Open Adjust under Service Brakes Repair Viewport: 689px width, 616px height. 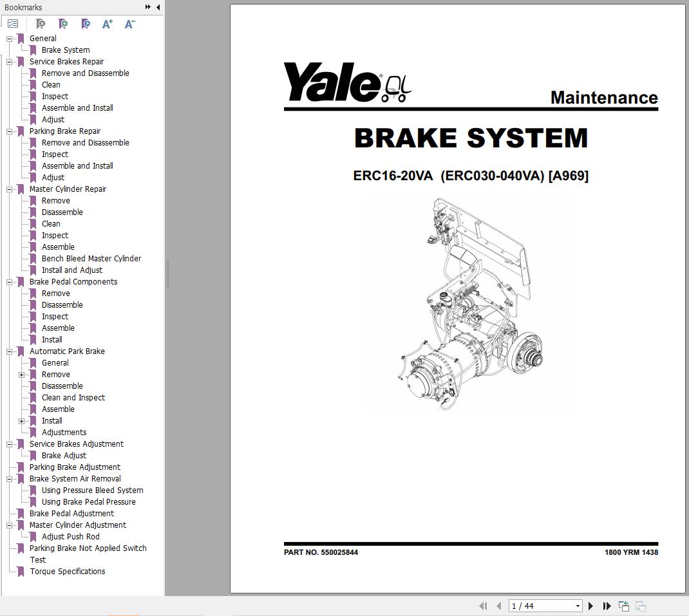pyautogui.click(x=53, y=120)
